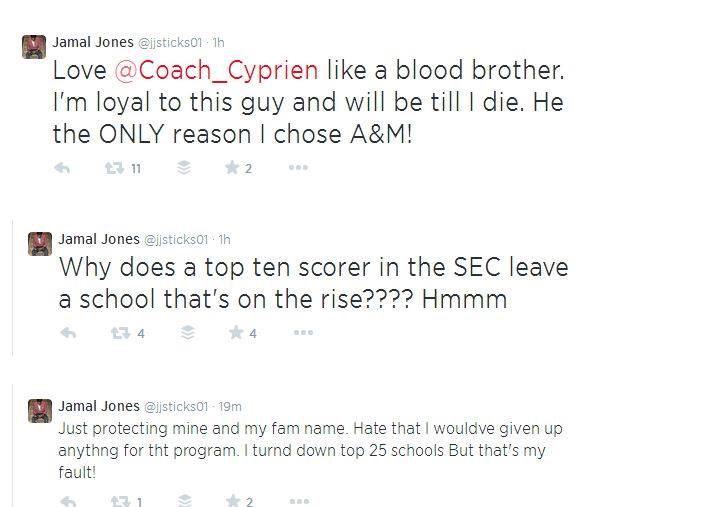Open the stack icon on first tweet
The height and width of the screenshot is (507, 721).
[183, 168]
